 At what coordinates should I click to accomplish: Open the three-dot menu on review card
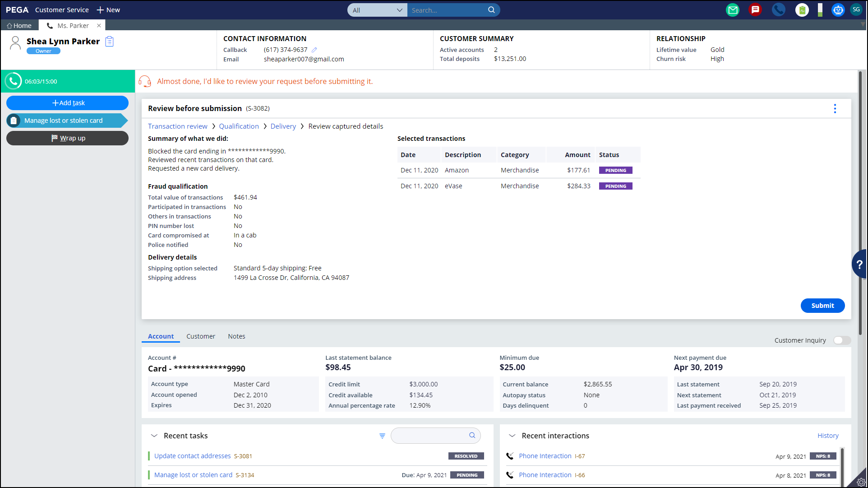pos(835,109)
